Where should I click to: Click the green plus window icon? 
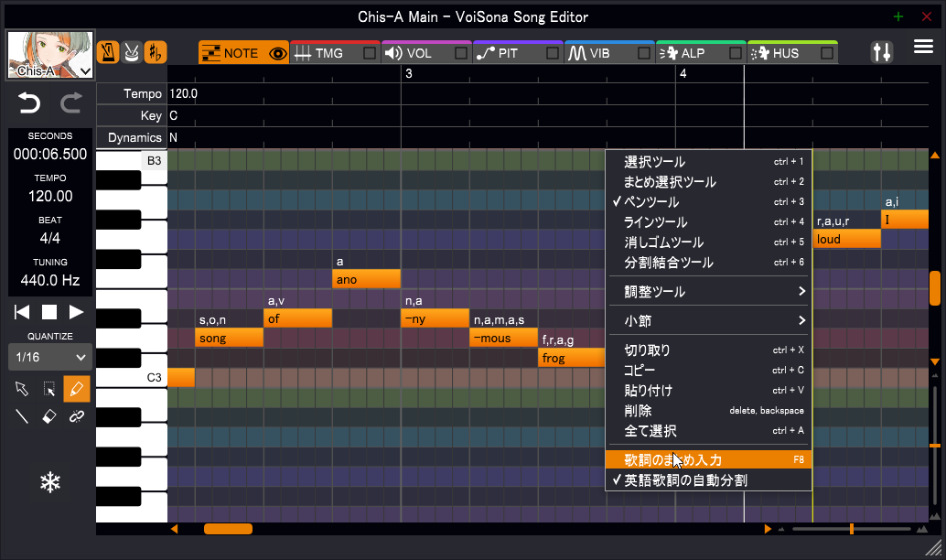(898, 16)
